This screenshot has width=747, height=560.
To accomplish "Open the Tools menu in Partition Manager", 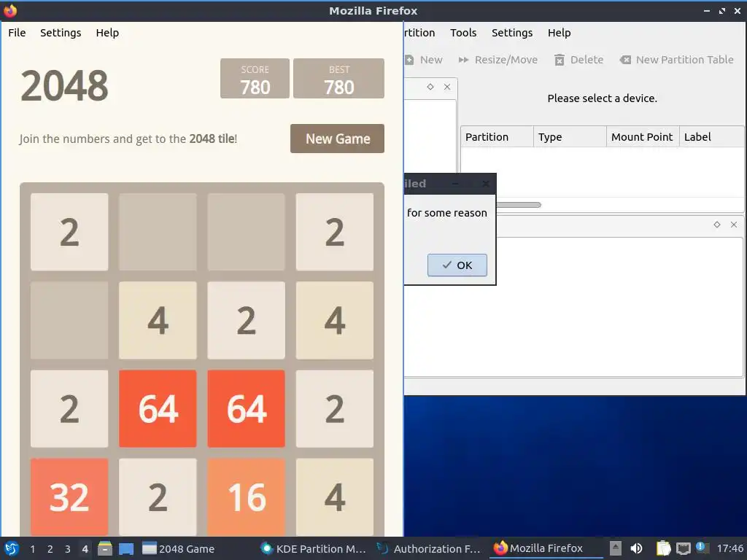I will coord(463,33).
